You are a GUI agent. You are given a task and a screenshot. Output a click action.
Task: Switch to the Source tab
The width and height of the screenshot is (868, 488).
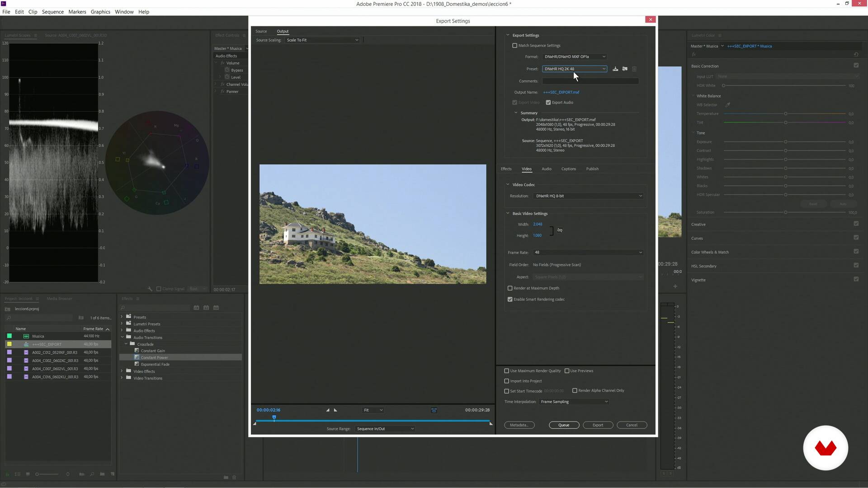pyautogui.click(x=261, y=31)
